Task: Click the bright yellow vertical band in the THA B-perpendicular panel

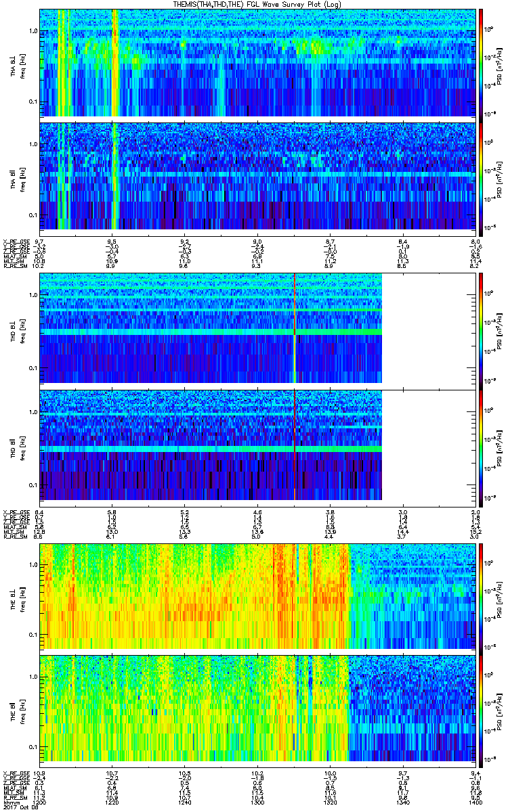Action: pyautogui.click(x=114, y=63)
